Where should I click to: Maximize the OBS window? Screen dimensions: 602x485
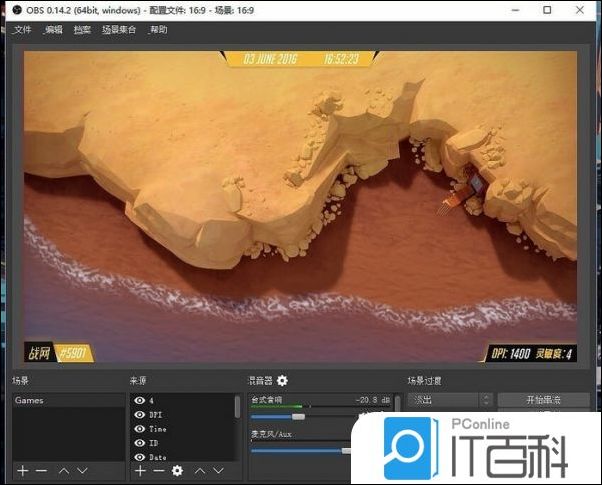[x=547, y=10]
